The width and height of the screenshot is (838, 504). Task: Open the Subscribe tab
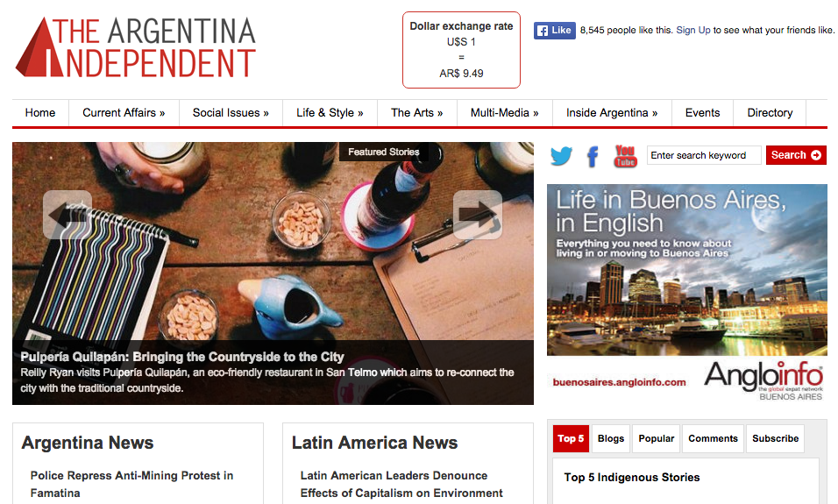click(776, 439)
